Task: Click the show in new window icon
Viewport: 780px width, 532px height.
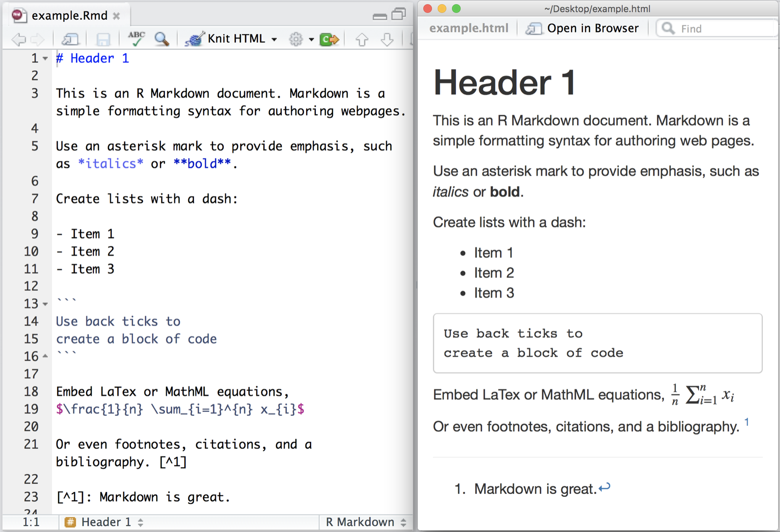Action: [70, 40]
